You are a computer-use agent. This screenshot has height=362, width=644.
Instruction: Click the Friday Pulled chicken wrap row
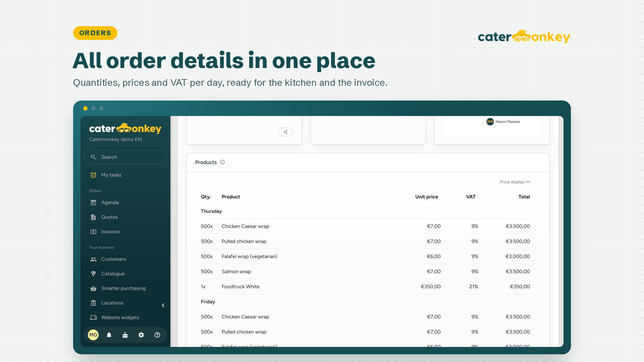(365, 332)
